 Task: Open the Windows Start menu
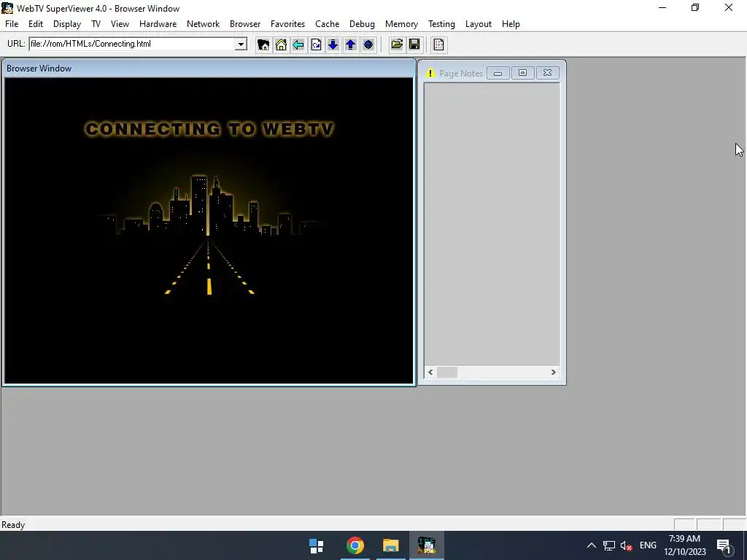tap(317, 545)
